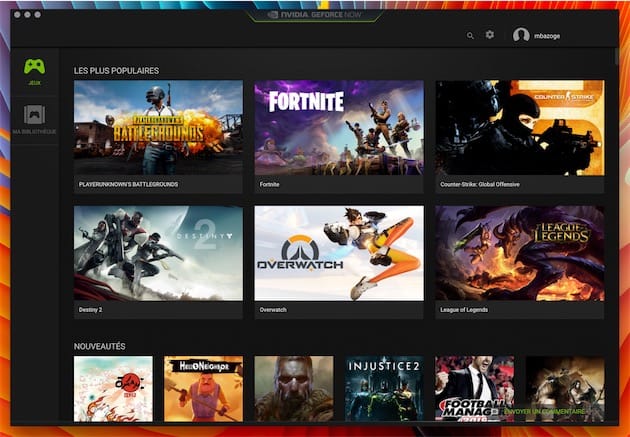Screen dimensions: 630x437
Task: Click the Overwatch title caption
Action: pos(273,310)
